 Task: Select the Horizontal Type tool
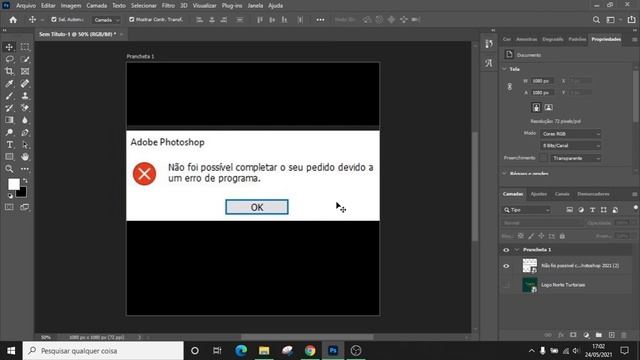click(x=9, y=144)
